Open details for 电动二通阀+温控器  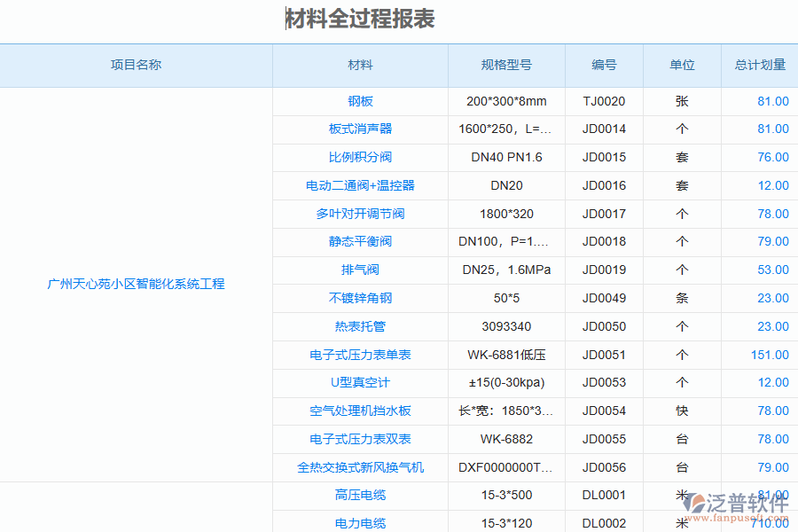358,185
